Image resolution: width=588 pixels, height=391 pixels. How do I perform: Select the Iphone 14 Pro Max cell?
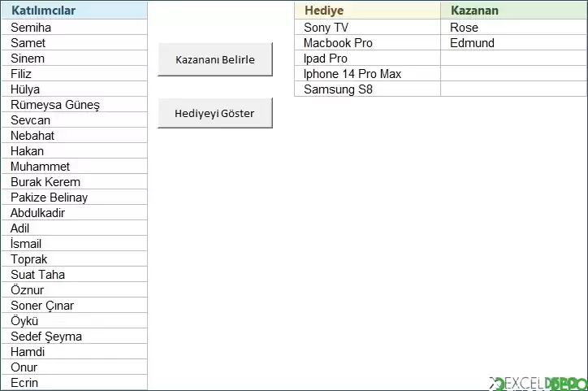[367, 73]
